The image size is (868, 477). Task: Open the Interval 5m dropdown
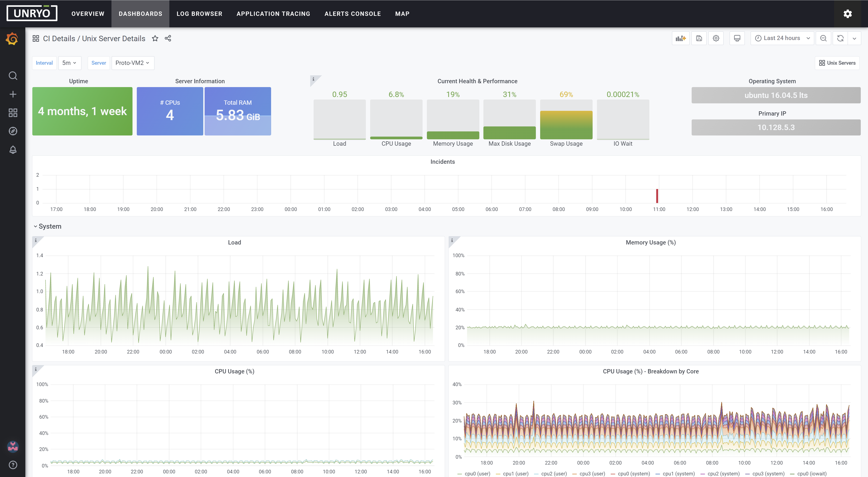(70, 63)
